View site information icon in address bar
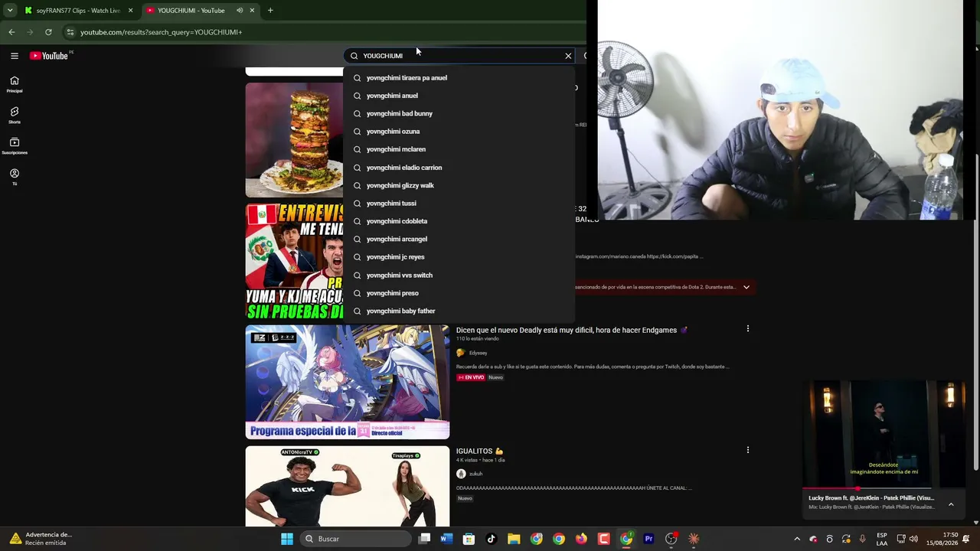Viewport: 980px width, 551px height. 70,32
